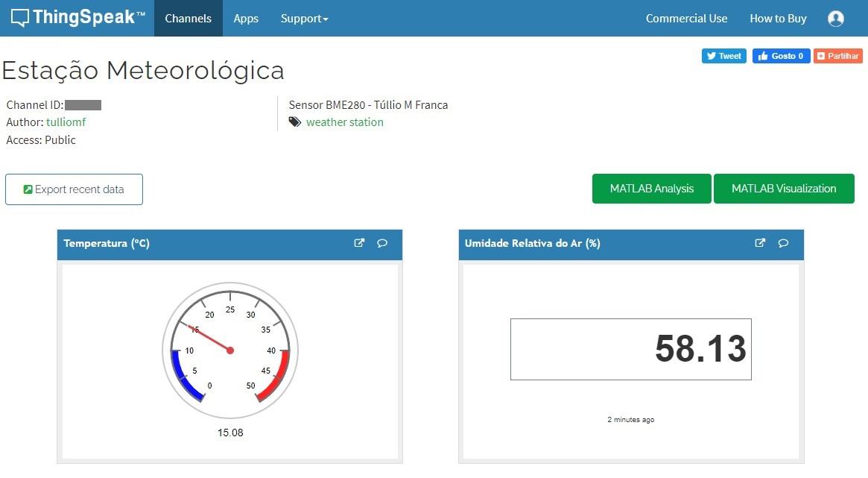The height and width of the screenshot is (478, 868).
Task: Open the Channels menu item
Action: [x=189, y=19]
